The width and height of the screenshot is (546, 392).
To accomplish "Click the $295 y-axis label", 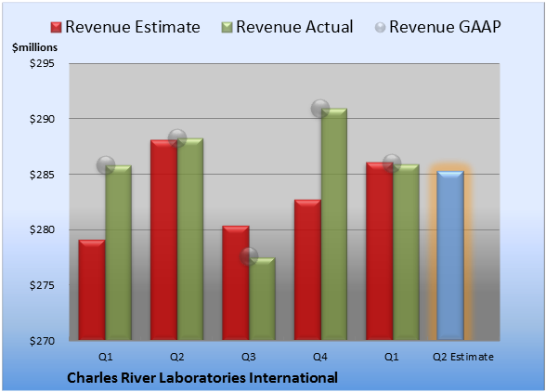I will [42, 63].
